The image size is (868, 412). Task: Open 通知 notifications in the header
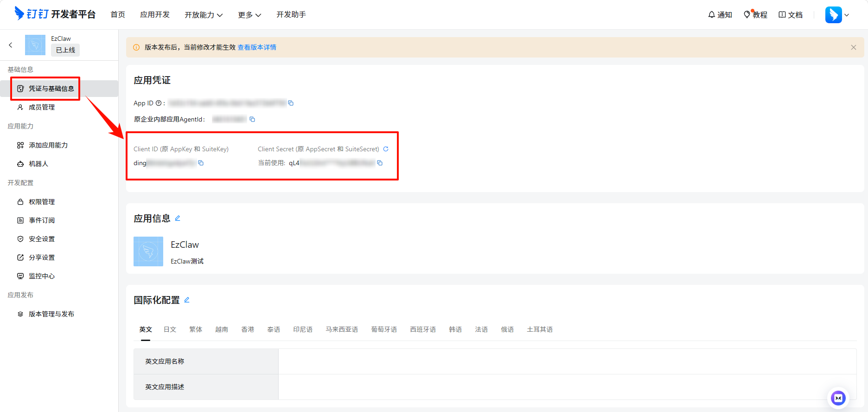pos(720,15)
